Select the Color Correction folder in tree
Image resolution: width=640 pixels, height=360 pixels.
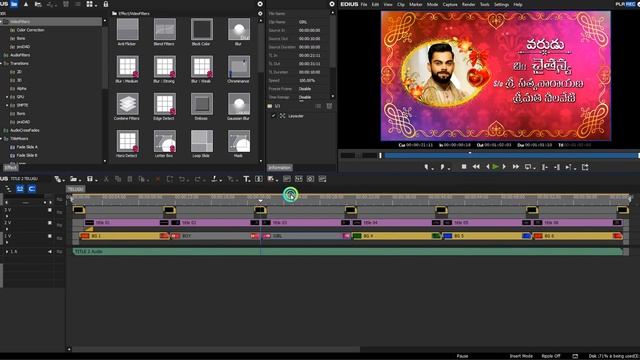tap(30, 30)
